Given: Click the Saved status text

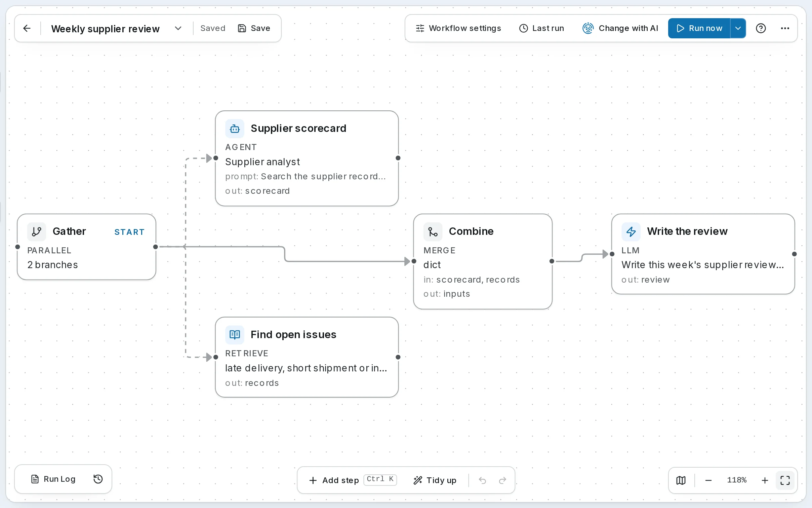Looking at the screenshot, I should 213,28.
